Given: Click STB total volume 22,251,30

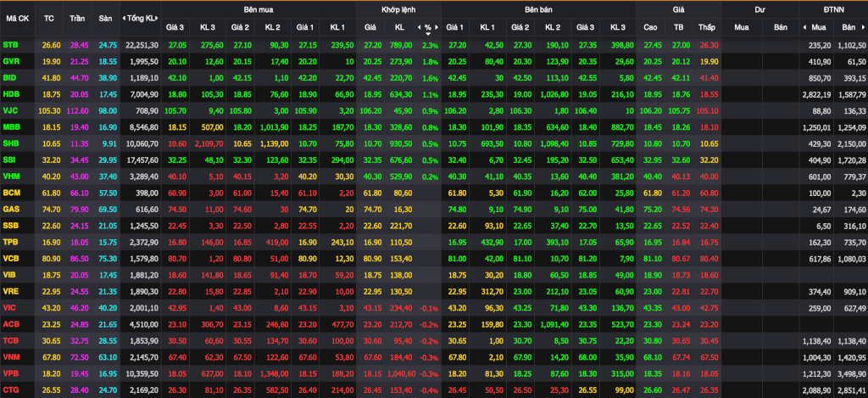Looking at the screenshot, I should click(x=142, y=46).
